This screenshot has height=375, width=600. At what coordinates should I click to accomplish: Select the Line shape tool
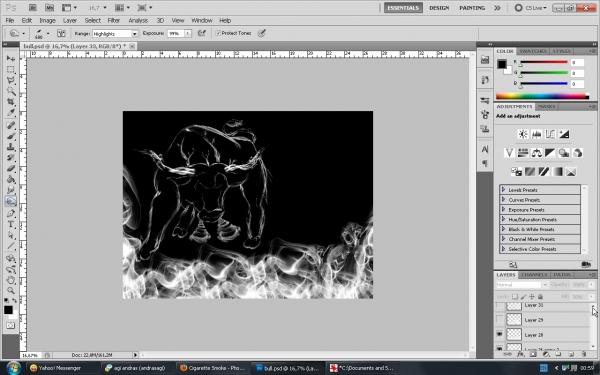pyautogui.click(x=11, y=246)
